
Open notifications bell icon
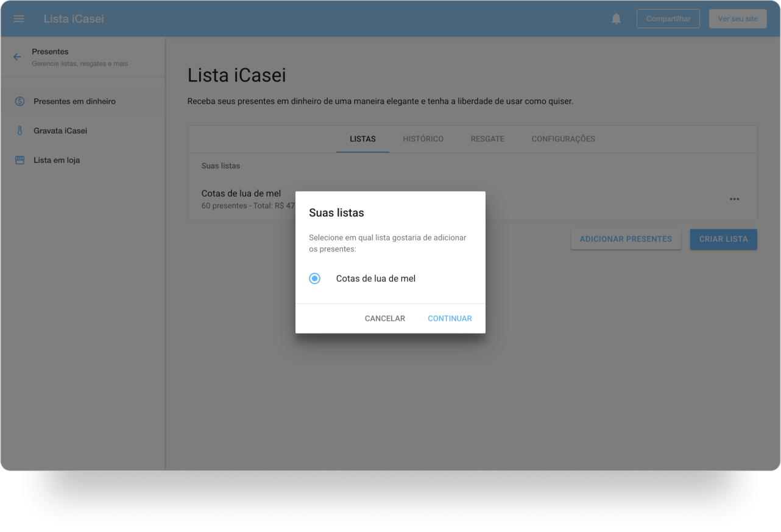(617, 19)
